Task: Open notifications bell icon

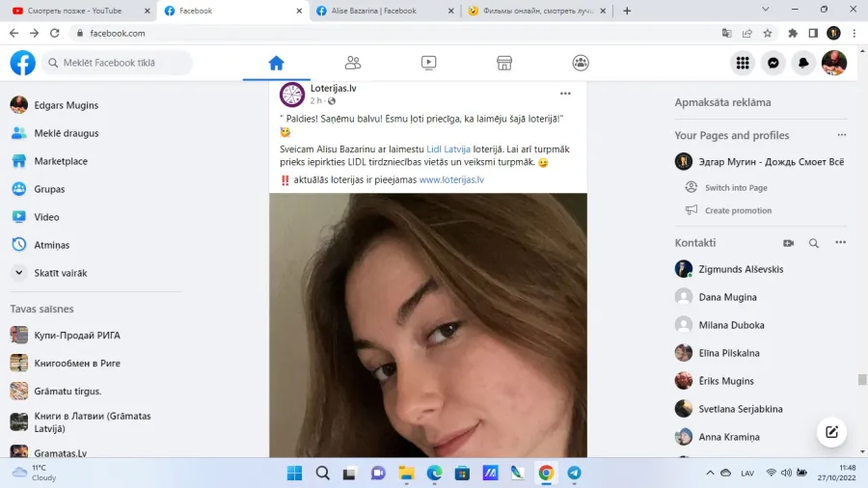Action: point(803,63)
